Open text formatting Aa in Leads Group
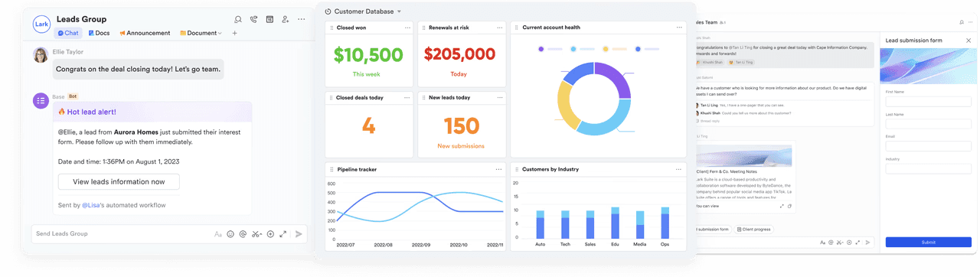This screenshot has width=980, height=277. pyautogui.click(x=218, y=234)
